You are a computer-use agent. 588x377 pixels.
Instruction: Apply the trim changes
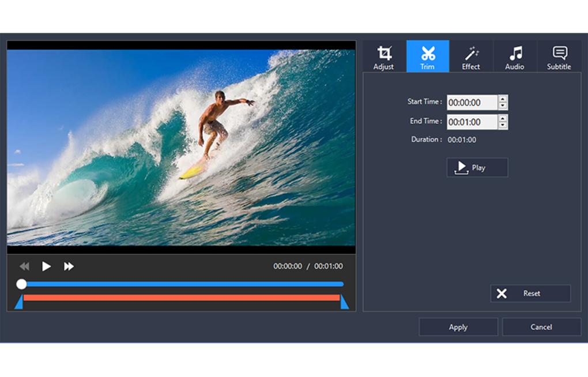tap(458, 327)
